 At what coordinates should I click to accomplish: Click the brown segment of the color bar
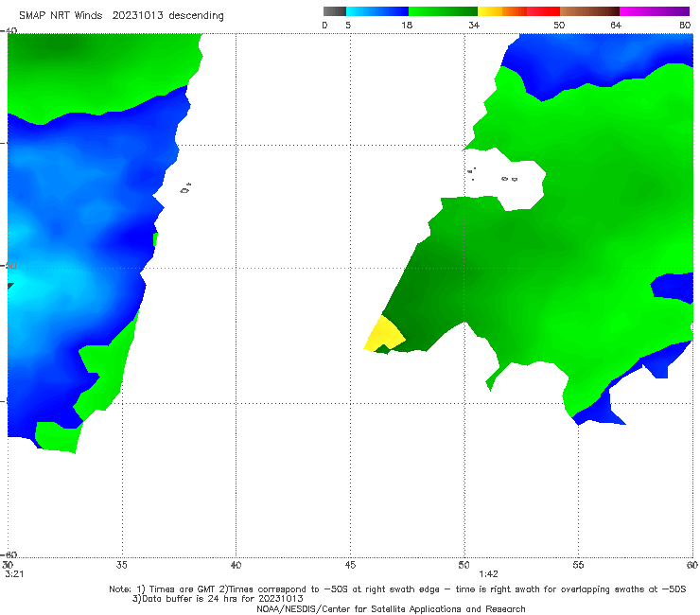pos(589,11)
